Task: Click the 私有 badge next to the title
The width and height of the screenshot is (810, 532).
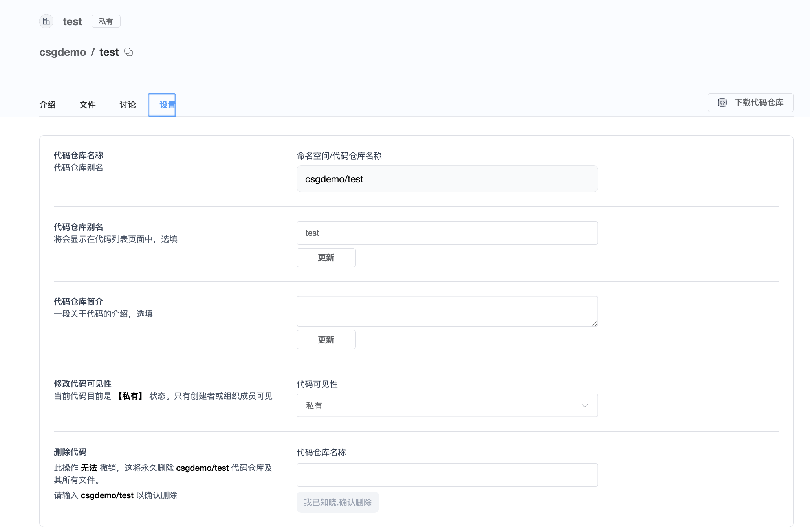Action: click(106, 21)
